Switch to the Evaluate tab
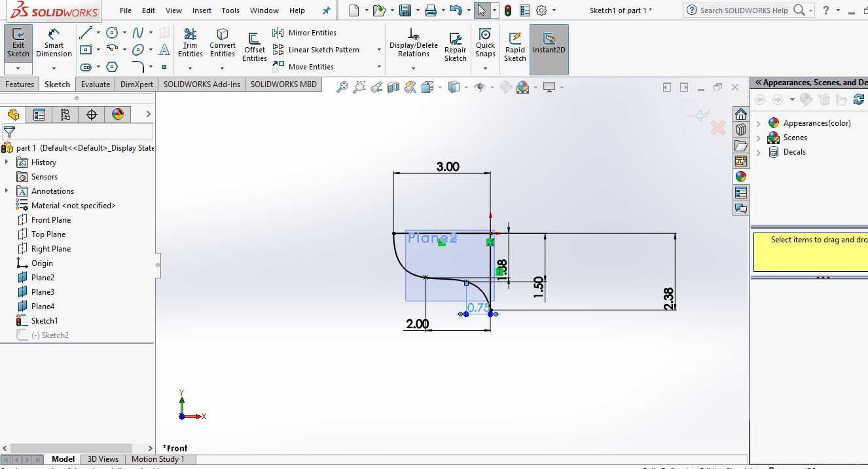Viewport: 868px width, 469px height. (96, 84)
